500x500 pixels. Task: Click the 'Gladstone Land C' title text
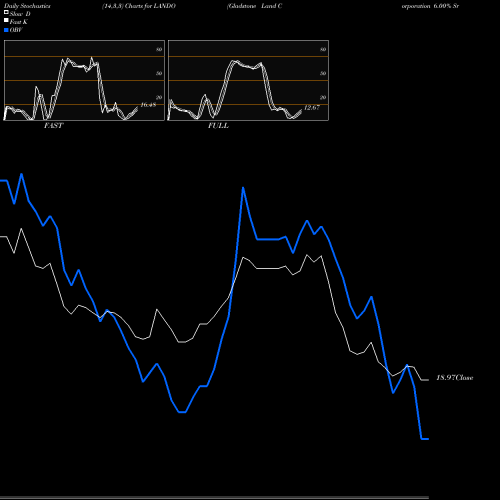(x=255, y=6)
